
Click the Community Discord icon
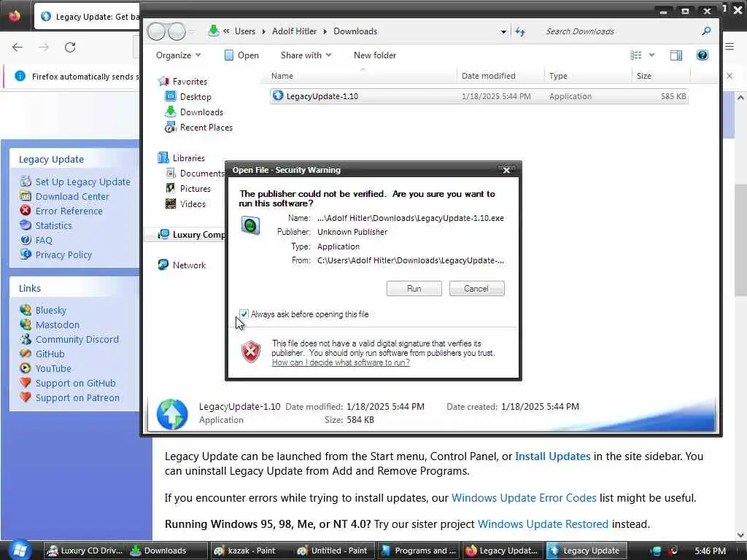[26, 340]
